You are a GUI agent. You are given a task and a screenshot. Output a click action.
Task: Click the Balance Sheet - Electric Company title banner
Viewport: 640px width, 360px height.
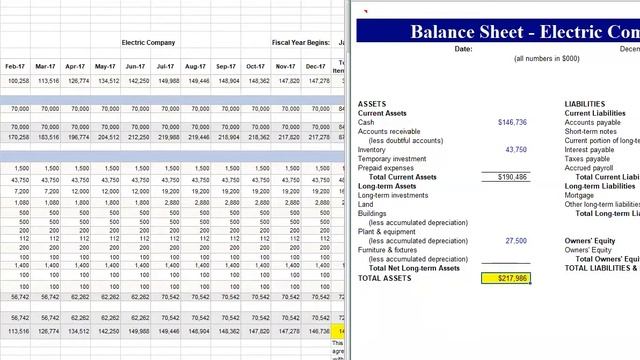tap(498, 31)
